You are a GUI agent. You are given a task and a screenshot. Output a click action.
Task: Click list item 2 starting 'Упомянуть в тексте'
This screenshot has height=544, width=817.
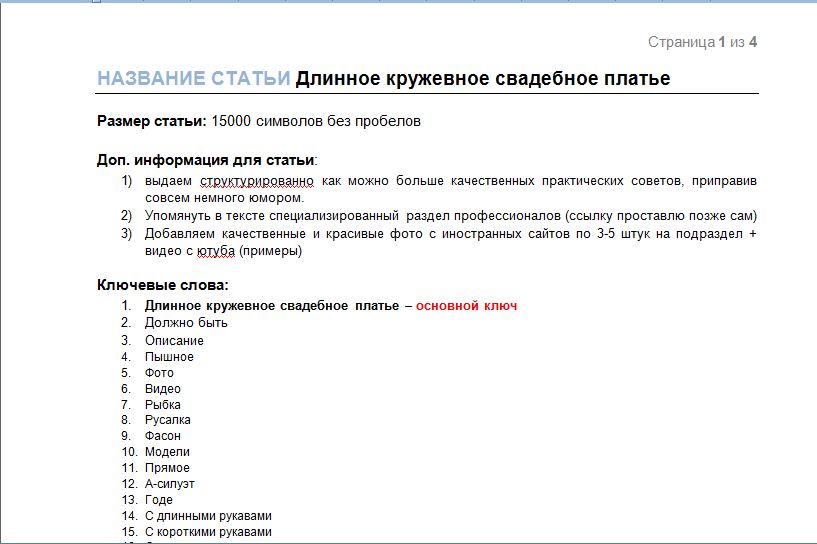(451, 216)
